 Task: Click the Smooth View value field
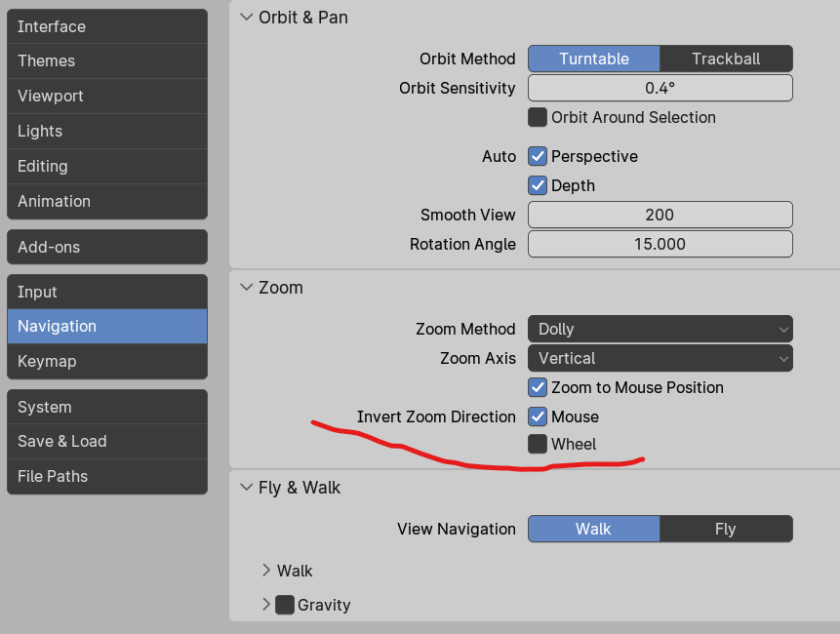click(x=660, y=215)
